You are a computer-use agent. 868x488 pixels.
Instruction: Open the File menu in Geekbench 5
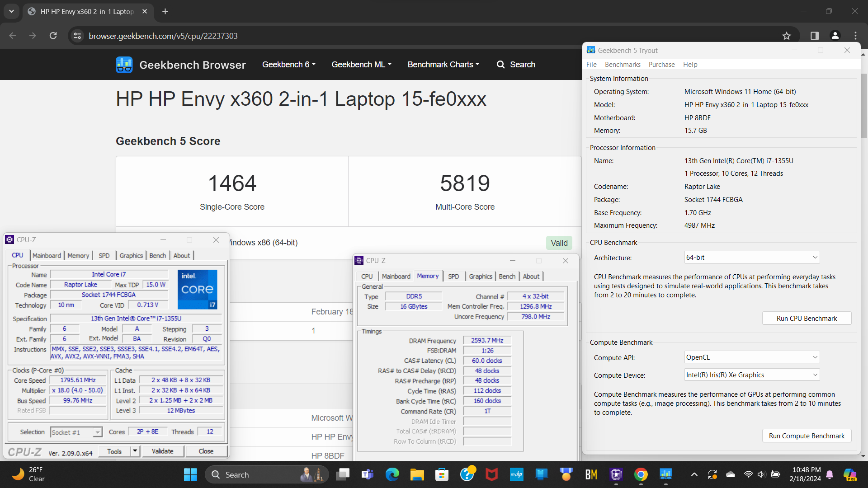(x=591, y=65)
